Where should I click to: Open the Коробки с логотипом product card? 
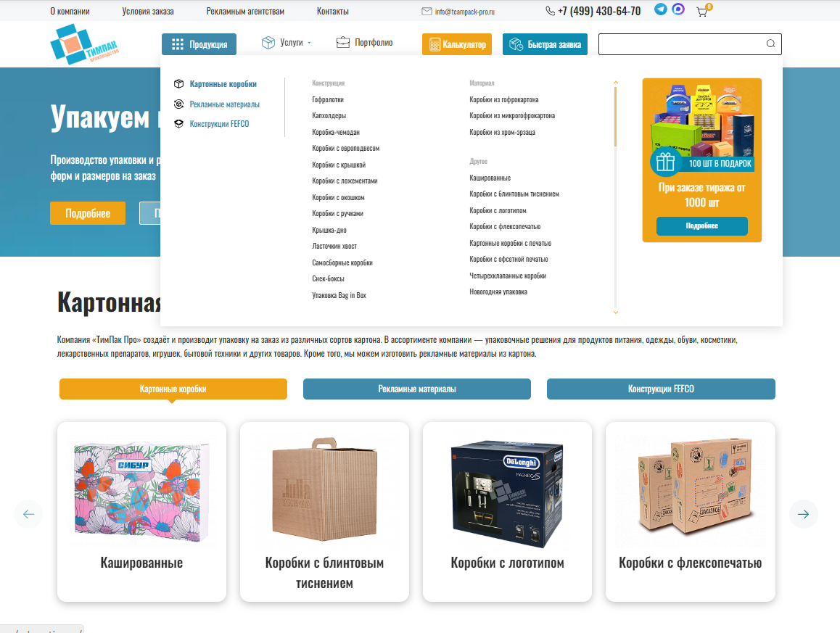pyautogui.click(x=507, y=512)
